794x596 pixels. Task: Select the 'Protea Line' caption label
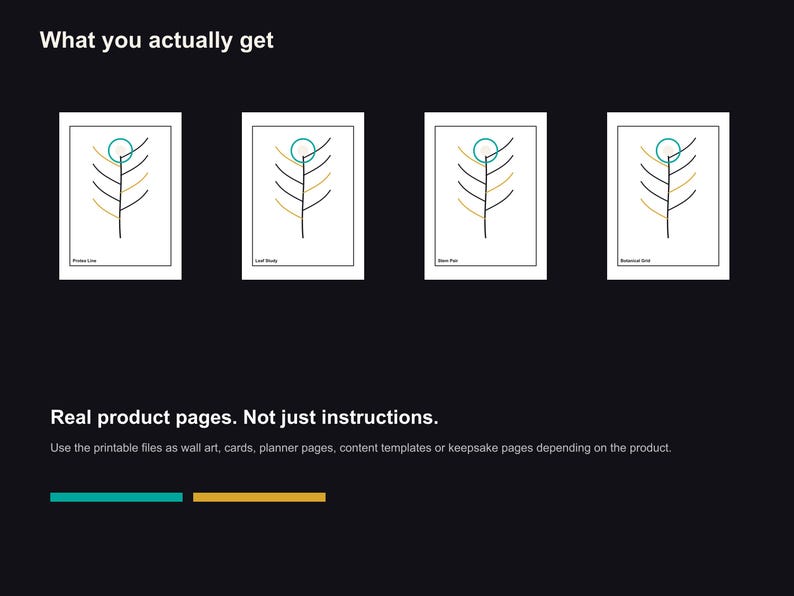(84, 261)
